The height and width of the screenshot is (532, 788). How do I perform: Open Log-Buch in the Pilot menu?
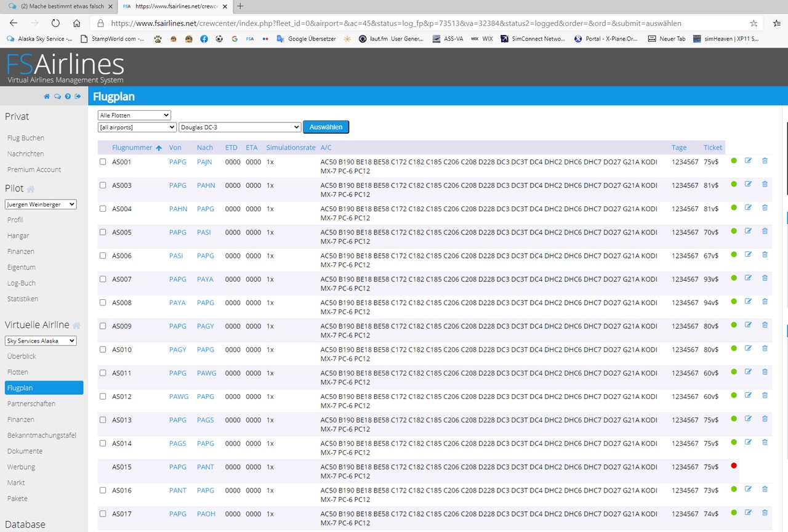[x=22, y=283]
